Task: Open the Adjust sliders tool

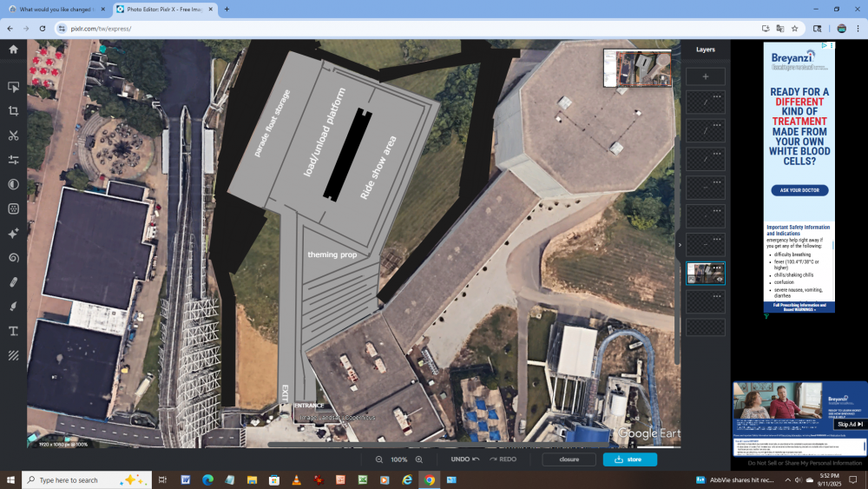Action: click(13, 160)
